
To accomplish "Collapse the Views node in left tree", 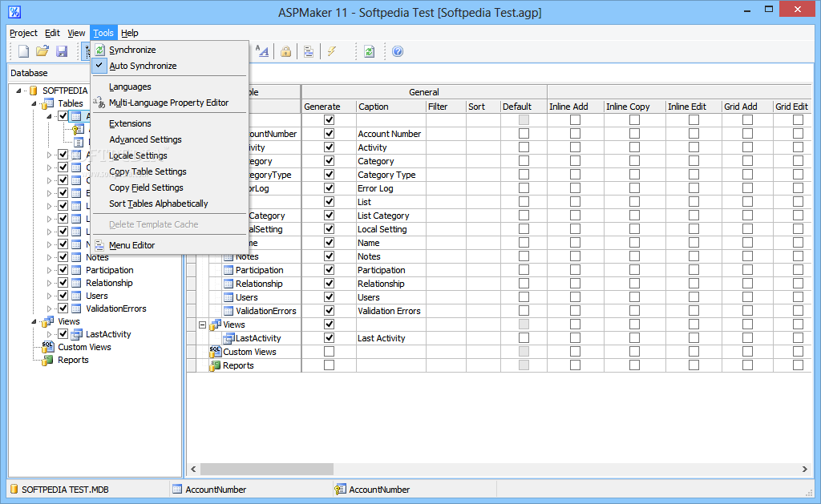I will click(34, 321).
